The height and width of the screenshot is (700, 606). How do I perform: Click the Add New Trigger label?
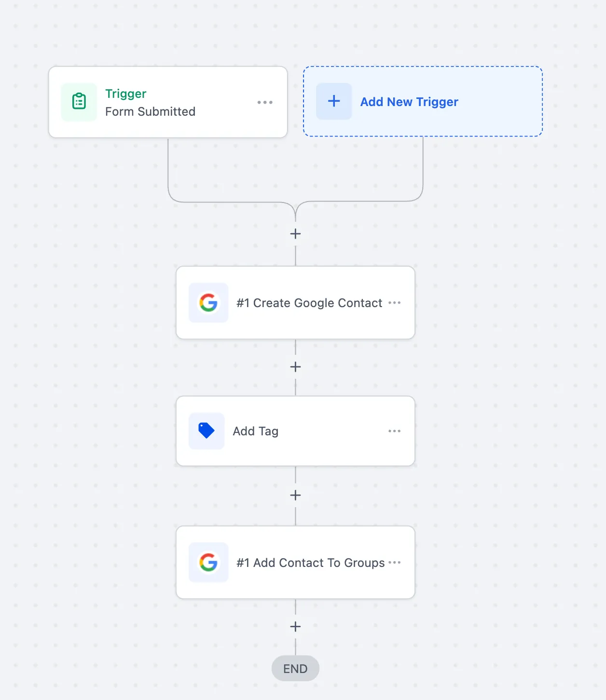(409, 102)
